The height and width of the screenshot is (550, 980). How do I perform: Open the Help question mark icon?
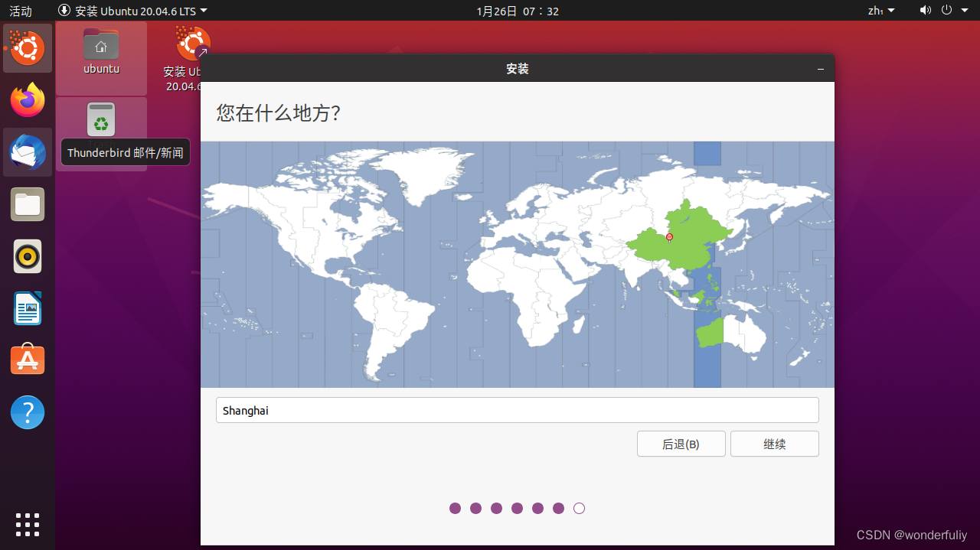(x=28, y=412)
